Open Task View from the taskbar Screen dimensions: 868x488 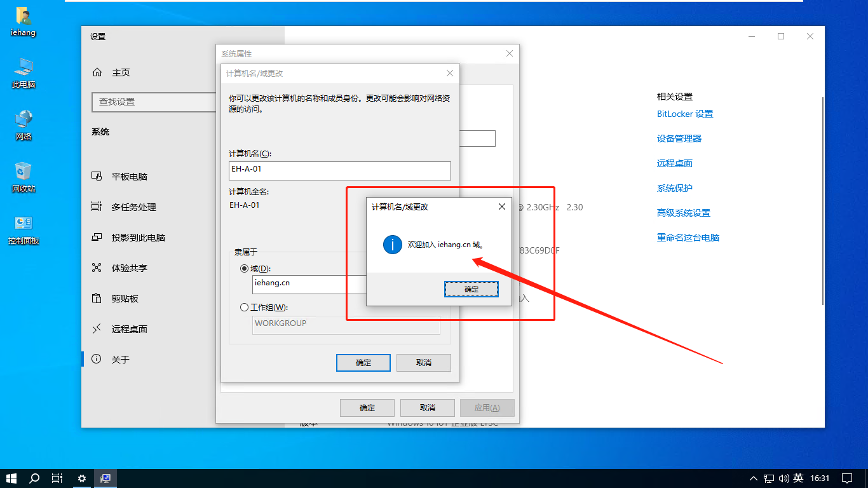[x=57, y=478]
